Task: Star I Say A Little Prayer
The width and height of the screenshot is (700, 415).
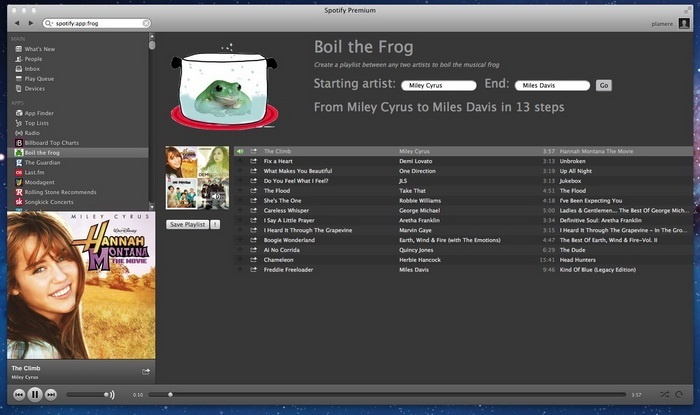Action: coord(240,220)
